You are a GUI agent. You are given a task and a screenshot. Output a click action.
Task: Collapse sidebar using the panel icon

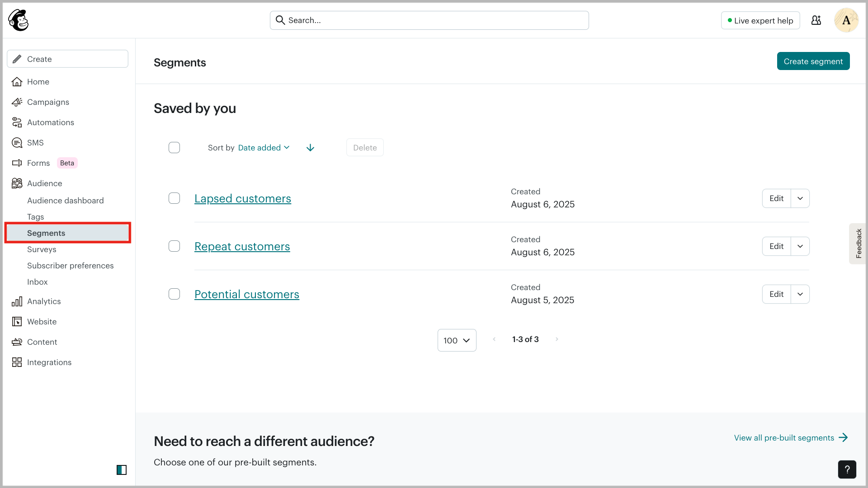pyautogui.click(x=122, y=470)
